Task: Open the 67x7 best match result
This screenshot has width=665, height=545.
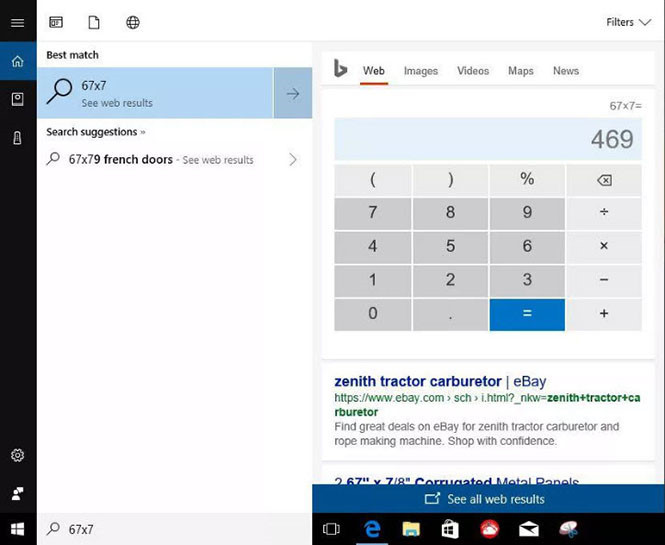Action: tap(155, 93)
